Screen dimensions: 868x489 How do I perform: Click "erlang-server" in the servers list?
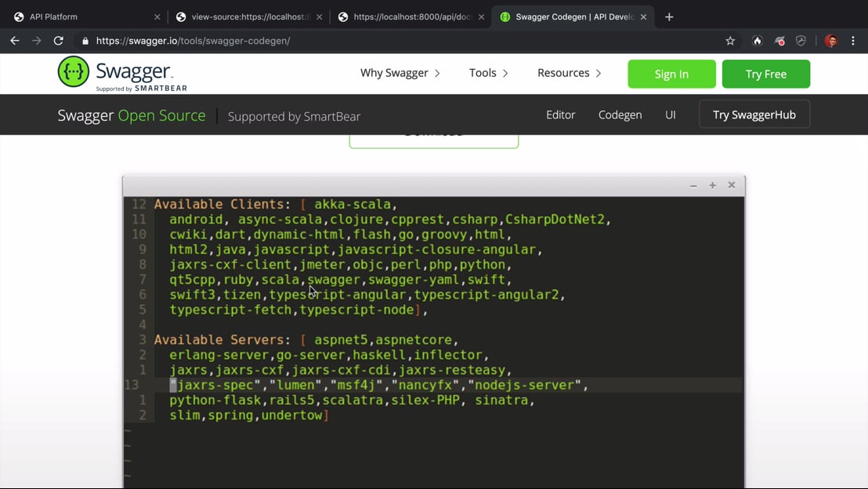click(x=219, y=354)
